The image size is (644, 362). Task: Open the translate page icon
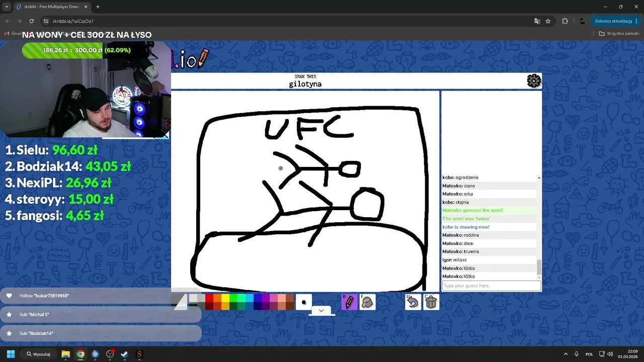537,21
